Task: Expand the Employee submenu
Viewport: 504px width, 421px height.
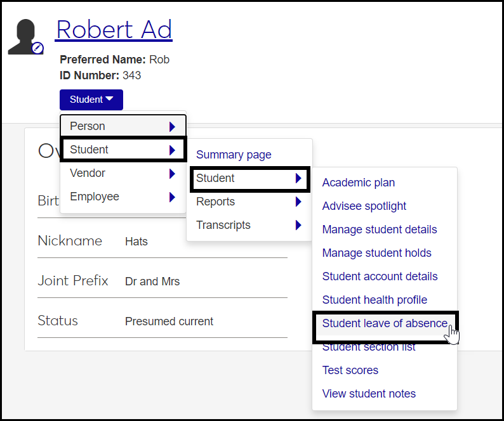Action: (123, 197)
